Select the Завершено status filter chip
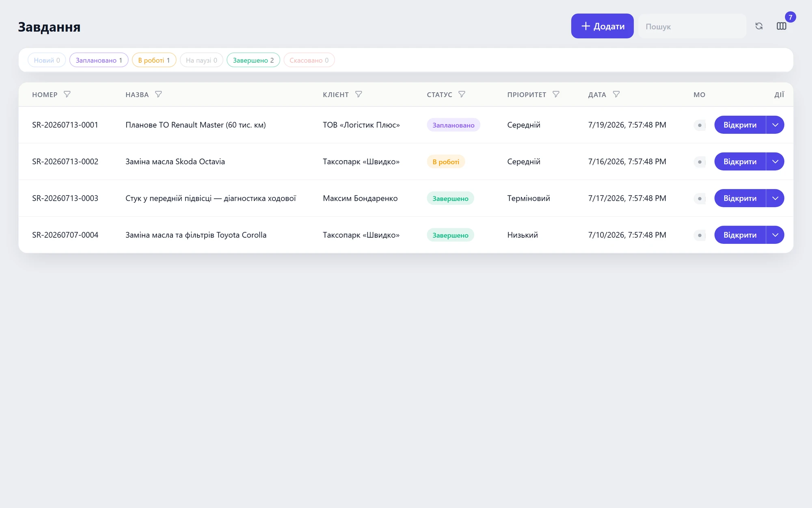Screen dimensions: 812x508 point(253,60)
